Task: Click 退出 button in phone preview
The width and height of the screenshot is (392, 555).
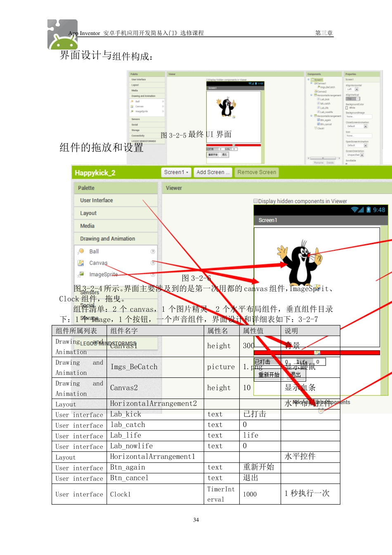Action: pos(295,375)
